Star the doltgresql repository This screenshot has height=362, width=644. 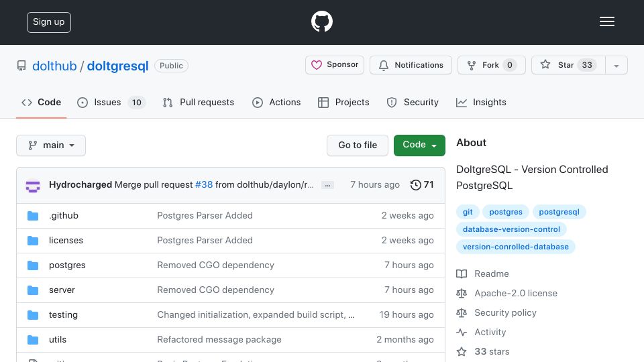coord(568,65)
